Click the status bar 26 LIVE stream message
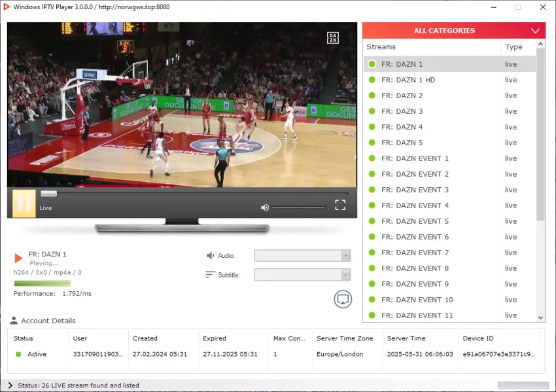556x392 pixels. (78, 385)
